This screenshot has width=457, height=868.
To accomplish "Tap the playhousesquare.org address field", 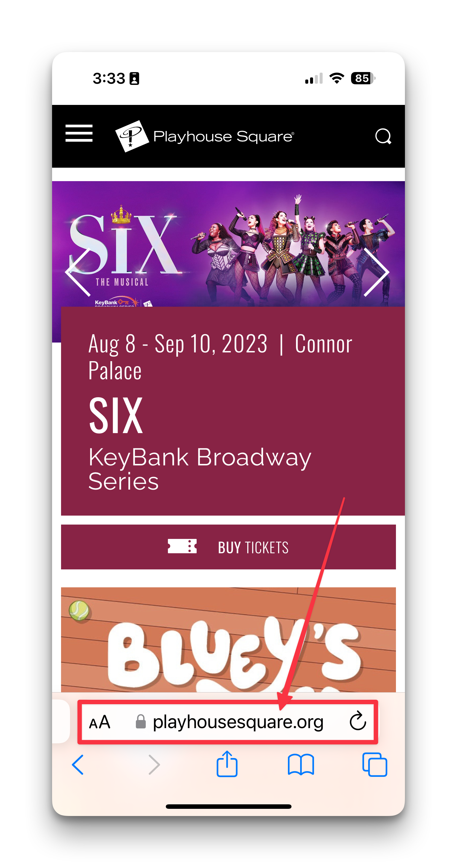I will click(228, 722).
